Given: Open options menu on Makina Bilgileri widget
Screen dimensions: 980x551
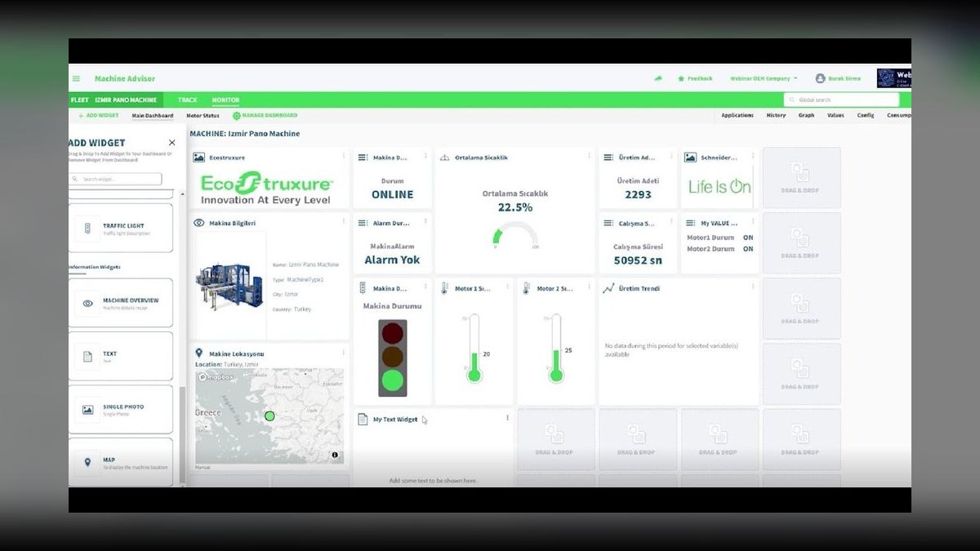Looking at the screenshot, I should [343, 222].
